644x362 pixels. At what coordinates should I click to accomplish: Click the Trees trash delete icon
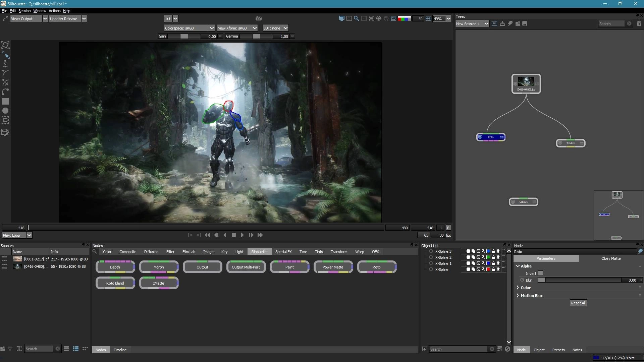[639, 23]
